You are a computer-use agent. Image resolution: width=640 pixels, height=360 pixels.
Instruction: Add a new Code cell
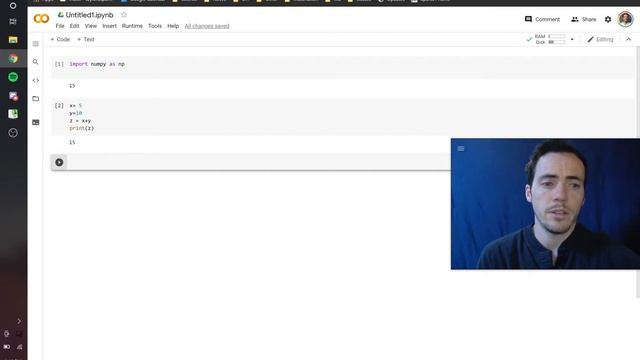click(x=60, y=39)
